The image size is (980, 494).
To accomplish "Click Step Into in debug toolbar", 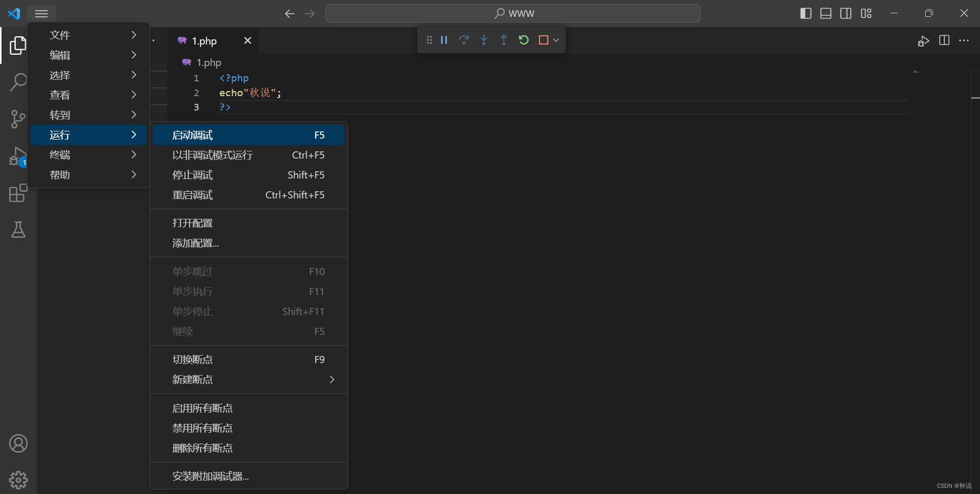I will point(484,40).
